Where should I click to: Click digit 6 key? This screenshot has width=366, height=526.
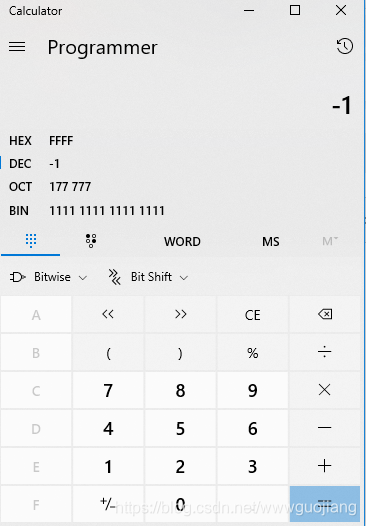point(253,428)
